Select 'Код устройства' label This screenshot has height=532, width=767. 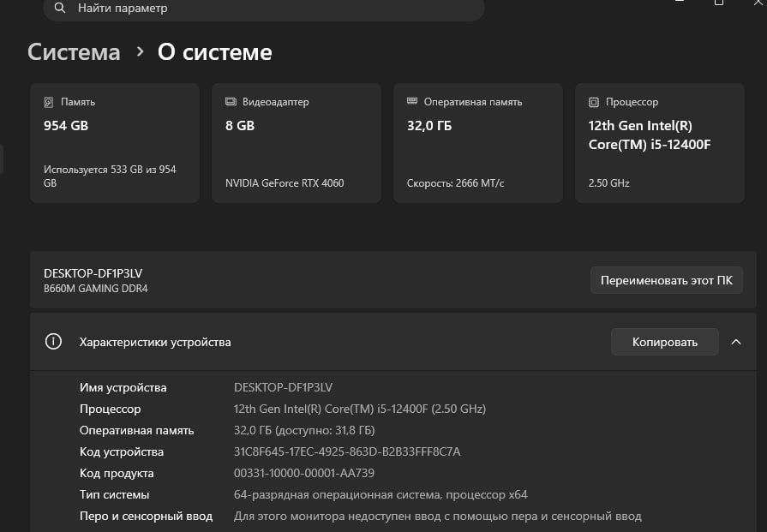122,451
